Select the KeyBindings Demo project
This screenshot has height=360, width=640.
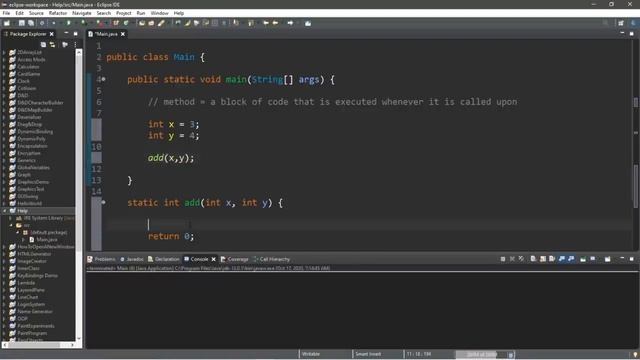(x=33, y=276)
